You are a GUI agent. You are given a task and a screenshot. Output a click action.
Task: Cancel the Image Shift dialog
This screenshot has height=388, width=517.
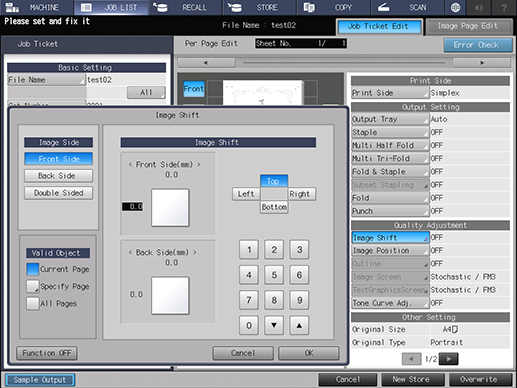tap(243, 353)
